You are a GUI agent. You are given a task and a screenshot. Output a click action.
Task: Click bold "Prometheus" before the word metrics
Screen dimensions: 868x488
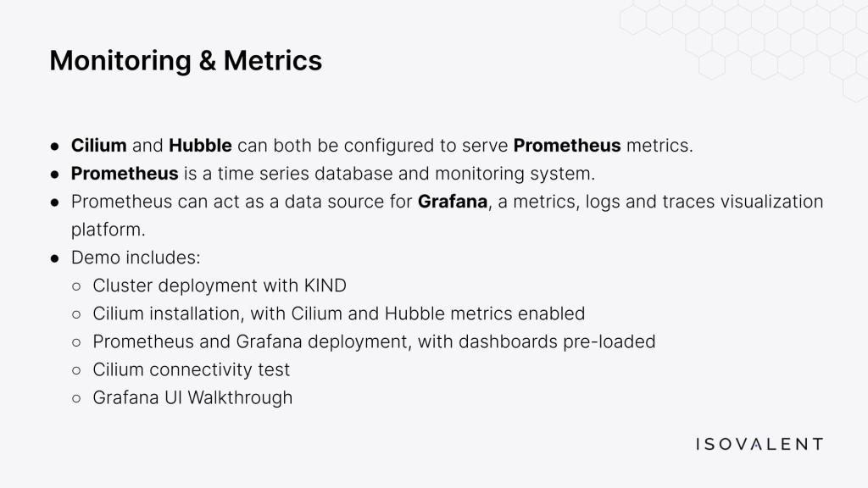567,146
